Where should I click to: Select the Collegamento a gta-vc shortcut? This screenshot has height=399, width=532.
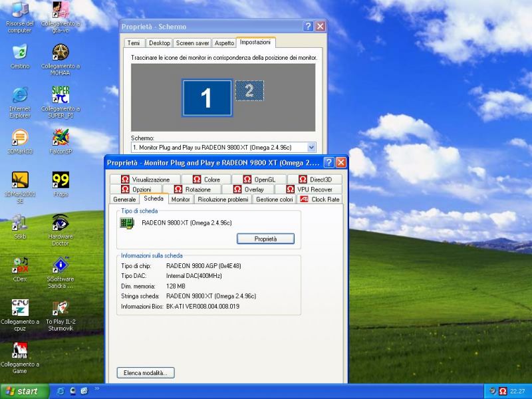61,17
